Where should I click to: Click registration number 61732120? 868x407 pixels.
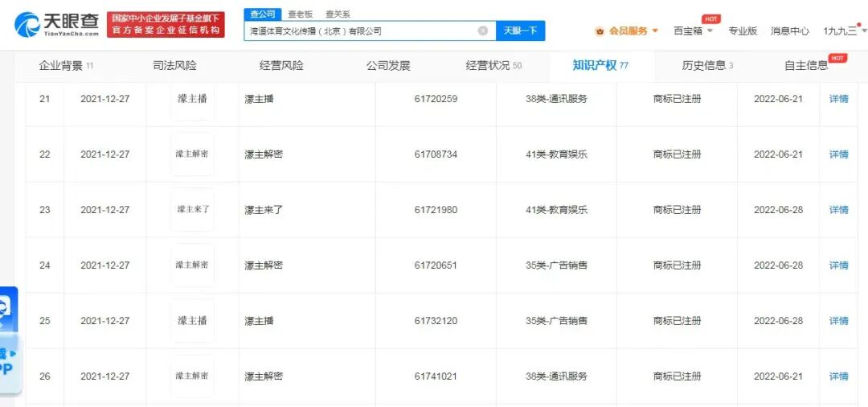point(436,321)
